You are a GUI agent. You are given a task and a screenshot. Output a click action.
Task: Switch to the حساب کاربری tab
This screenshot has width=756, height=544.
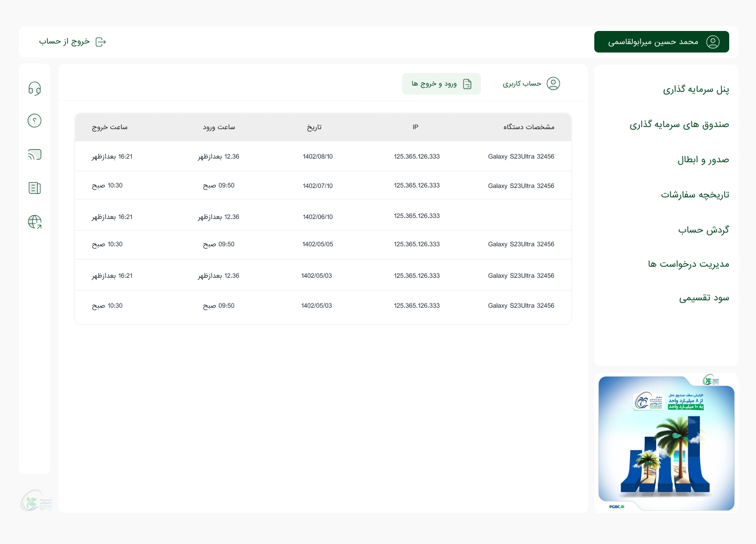[531, 83]
